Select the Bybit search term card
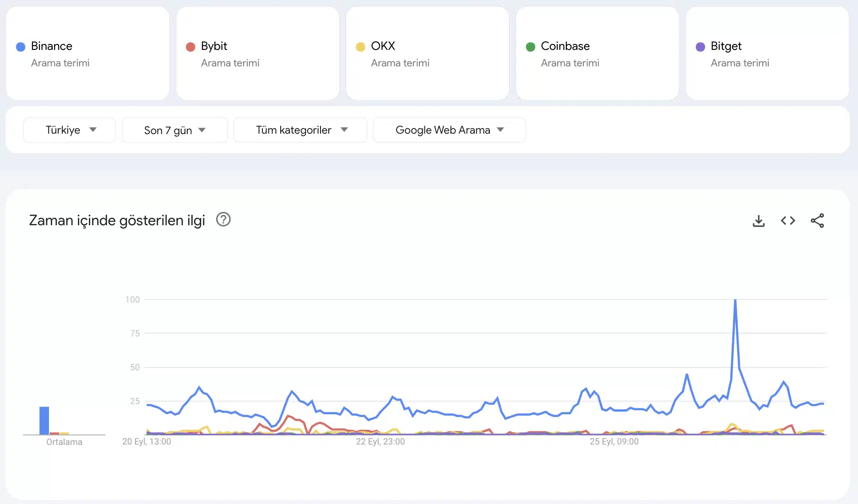Screen dimensions: 858x504 click(x=258, y=53)
